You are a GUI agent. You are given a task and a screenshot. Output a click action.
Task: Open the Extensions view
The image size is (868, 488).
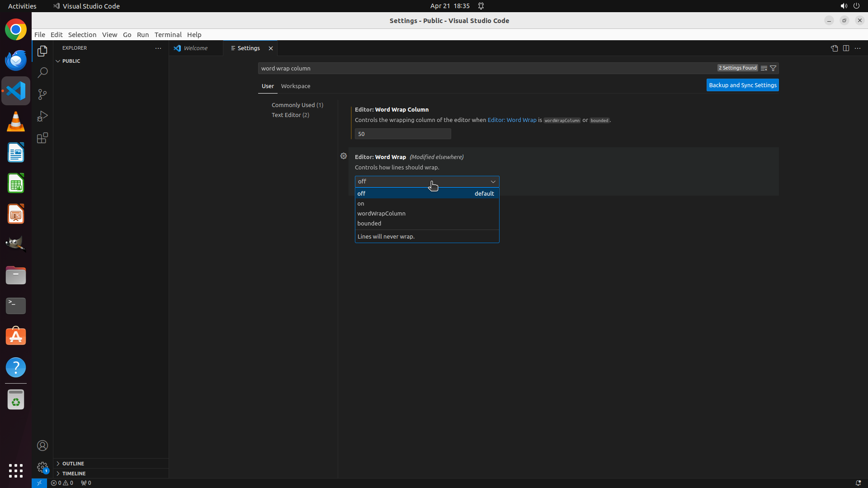tap(42, 138)
